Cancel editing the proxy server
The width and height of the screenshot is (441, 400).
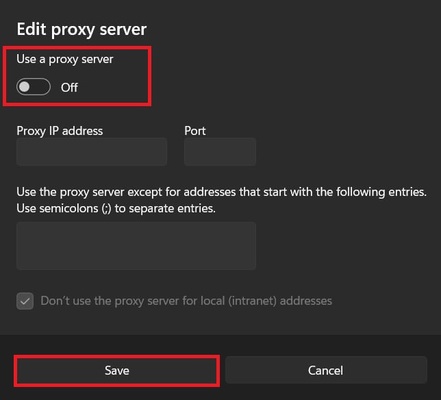326,370
